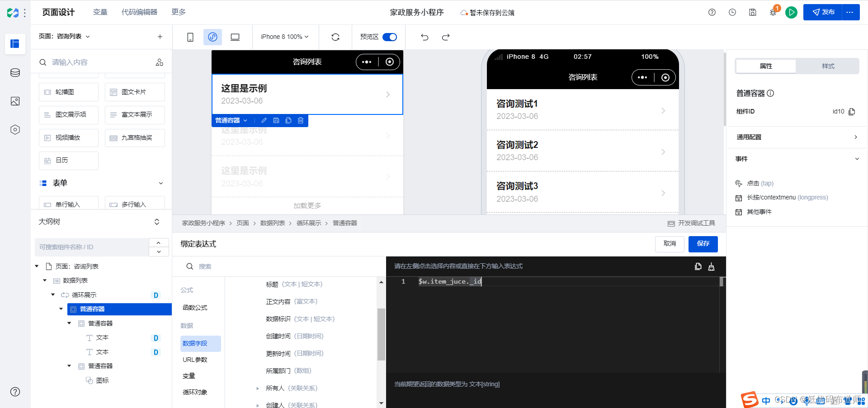Select 函数公式 category
This screenshot has width=868, height=408.
point(195,308)
